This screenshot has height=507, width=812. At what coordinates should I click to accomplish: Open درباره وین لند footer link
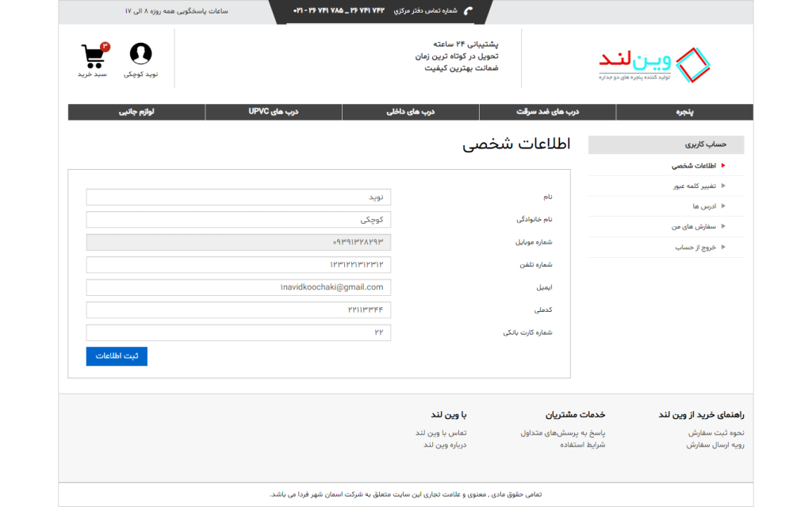[x=445, y=445]
